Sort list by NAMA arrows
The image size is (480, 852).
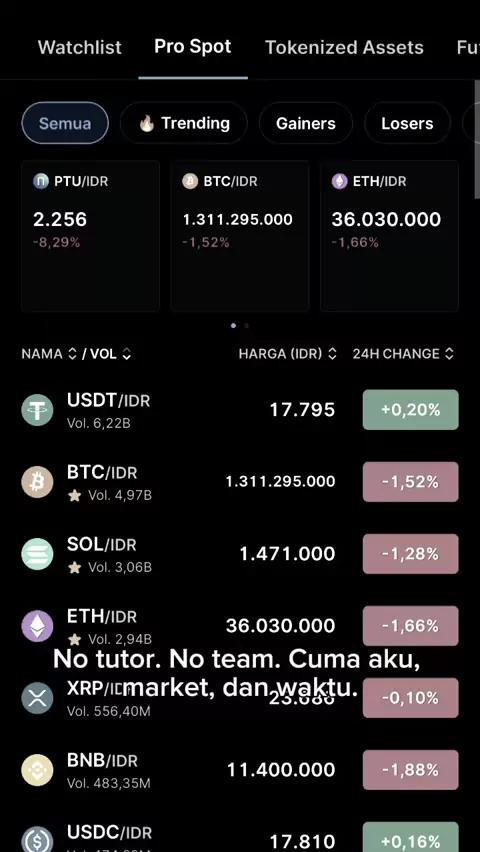72,354
